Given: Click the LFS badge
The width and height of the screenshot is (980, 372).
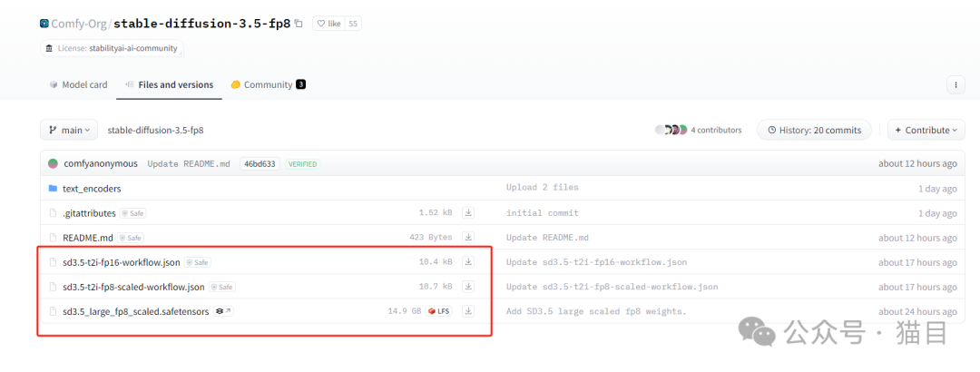Looking at the screenshot, I should point(439,310).
